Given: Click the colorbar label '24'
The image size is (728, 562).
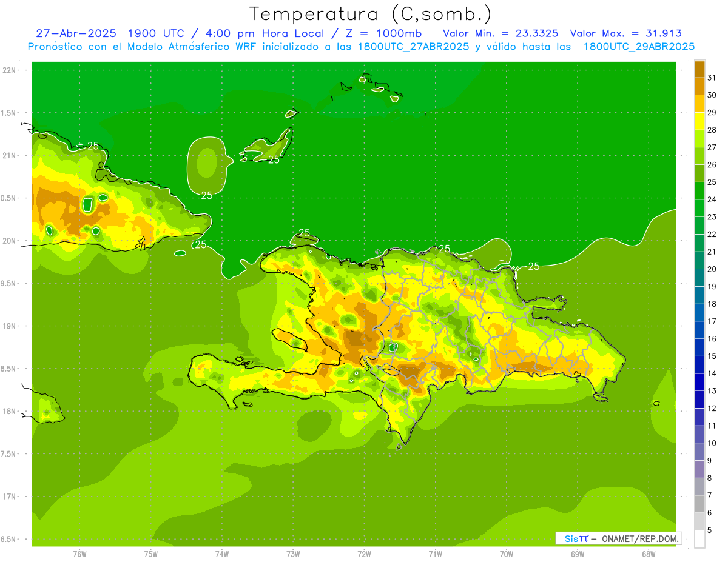Looking at the screenshot, I should click(712, 199).
